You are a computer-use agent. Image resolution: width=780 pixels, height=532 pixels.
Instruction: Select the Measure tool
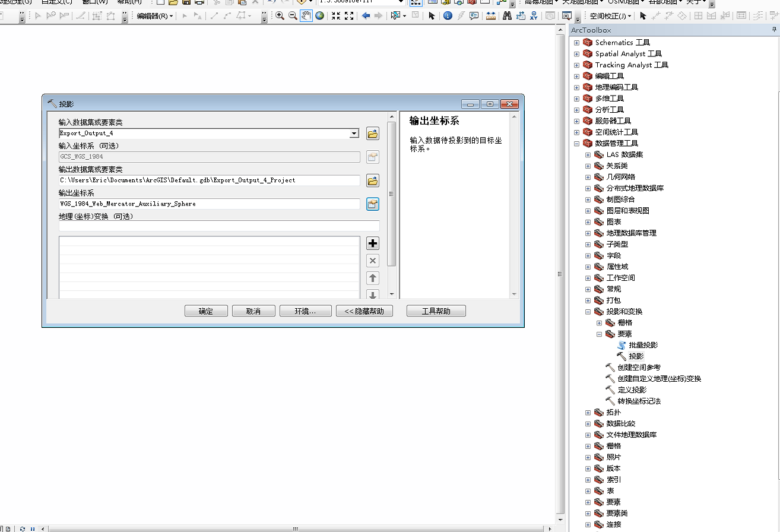point(491,16)
